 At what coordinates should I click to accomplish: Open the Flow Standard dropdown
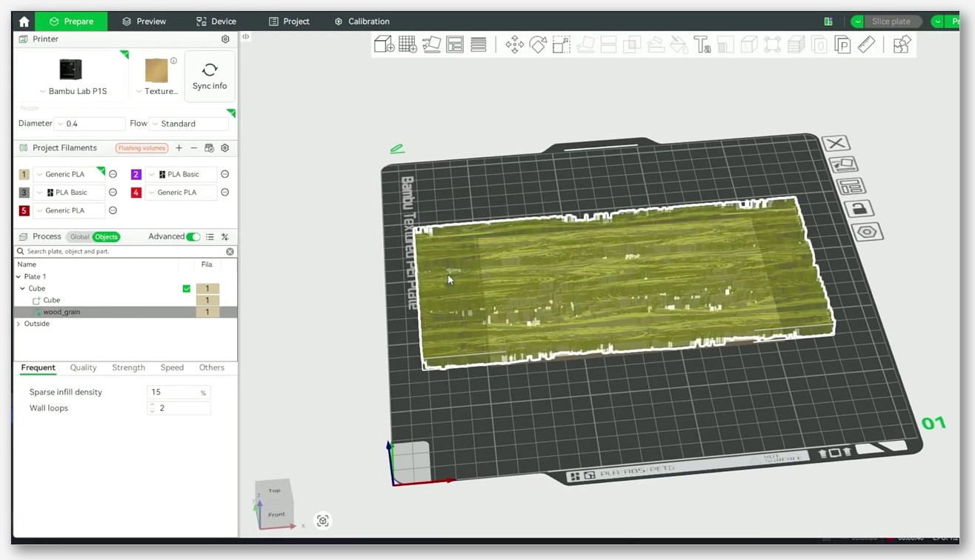(x=189, y=124)
